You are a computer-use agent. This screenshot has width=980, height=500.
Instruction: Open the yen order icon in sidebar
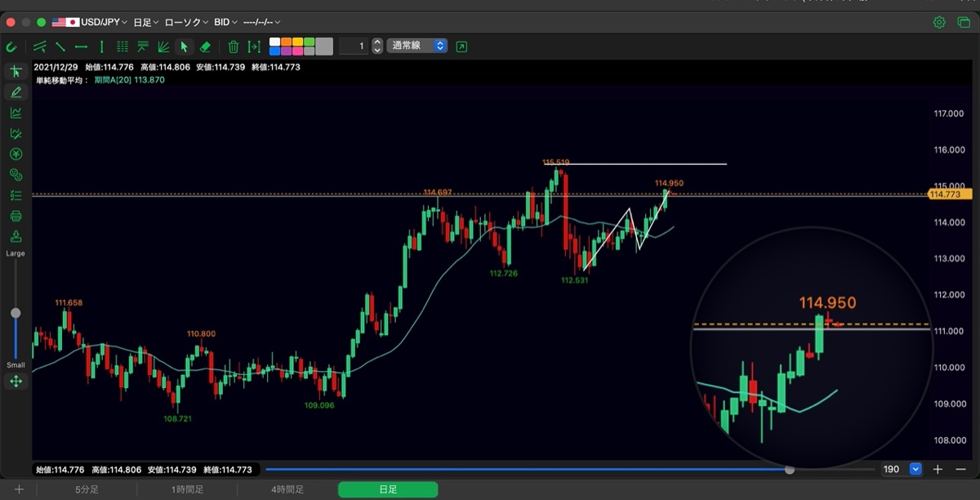[x=16, y=154]
